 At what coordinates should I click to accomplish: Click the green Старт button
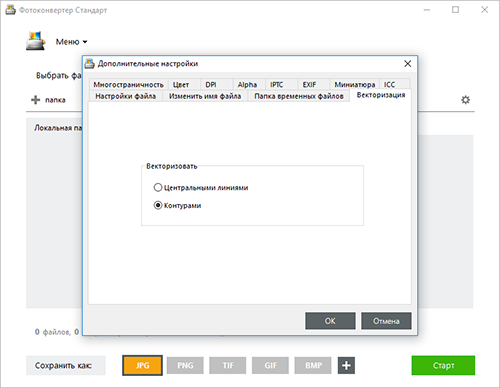(443, 365)
